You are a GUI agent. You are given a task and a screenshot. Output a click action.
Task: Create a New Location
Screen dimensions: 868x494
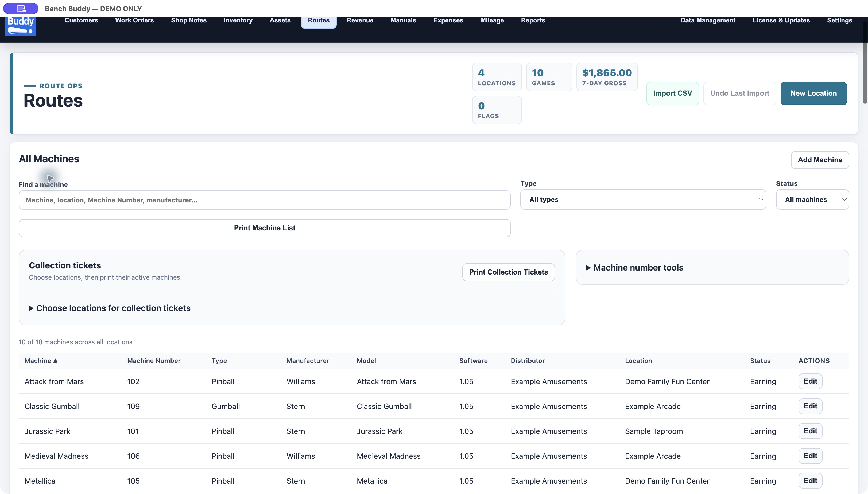(x=813, y=93)
